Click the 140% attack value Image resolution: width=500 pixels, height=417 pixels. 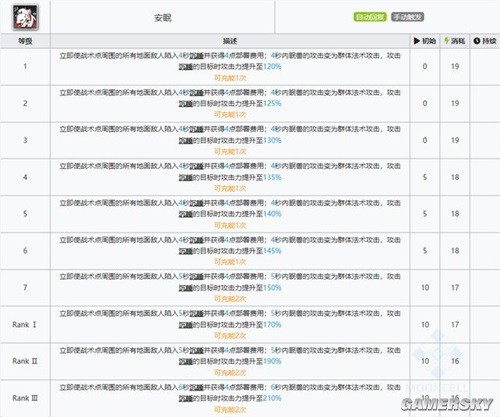pyautogui.click(x=272, y=214)
